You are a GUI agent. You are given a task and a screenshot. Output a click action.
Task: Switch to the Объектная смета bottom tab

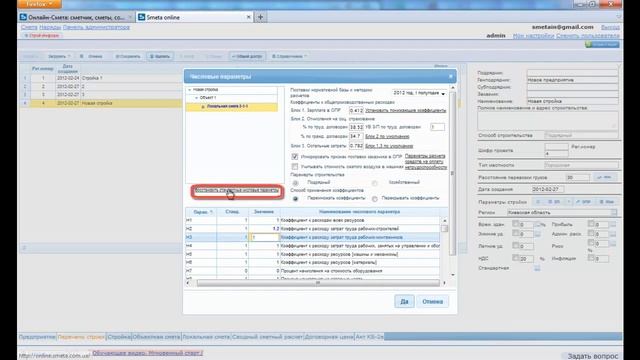(156, 337)
